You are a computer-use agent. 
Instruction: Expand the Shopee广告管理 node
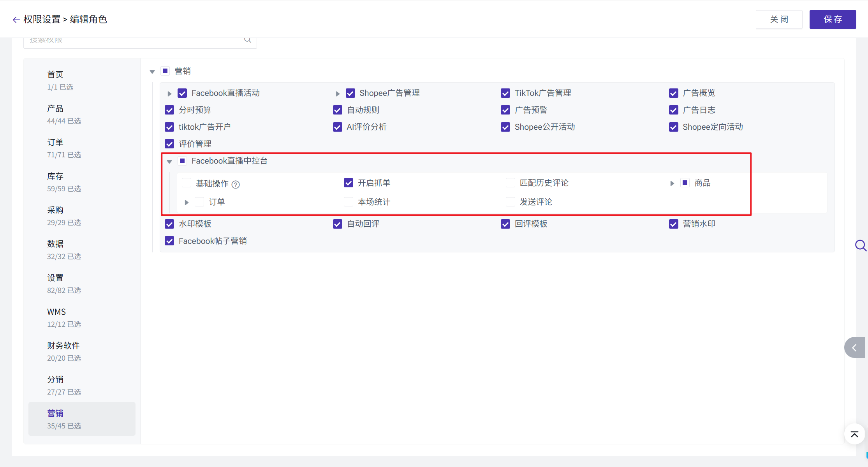click(338, 93)
